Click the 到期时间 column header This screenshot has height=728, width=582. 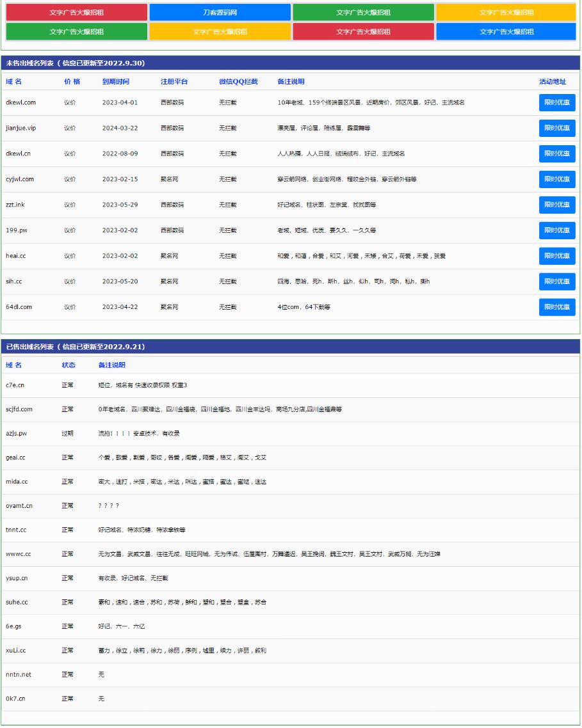115,82
